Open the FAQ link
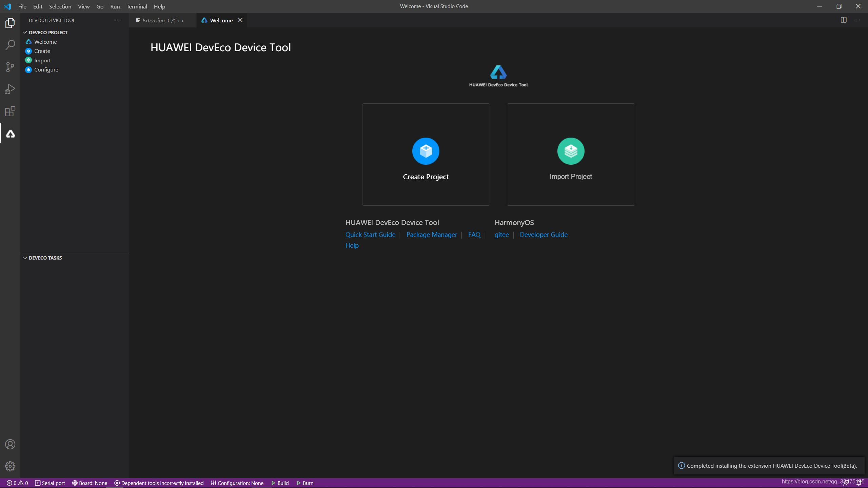Viewport: 868px width, 488px height. pyautogui.click(x=474, y=235)
